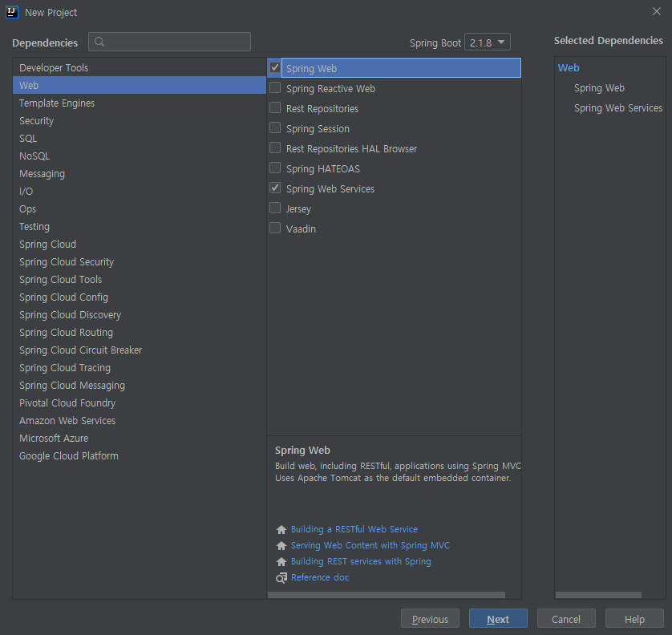This screenshot has height=635, width=672.
Task: Click home icon beside Building REST services link
Action: tap(281, 561)
